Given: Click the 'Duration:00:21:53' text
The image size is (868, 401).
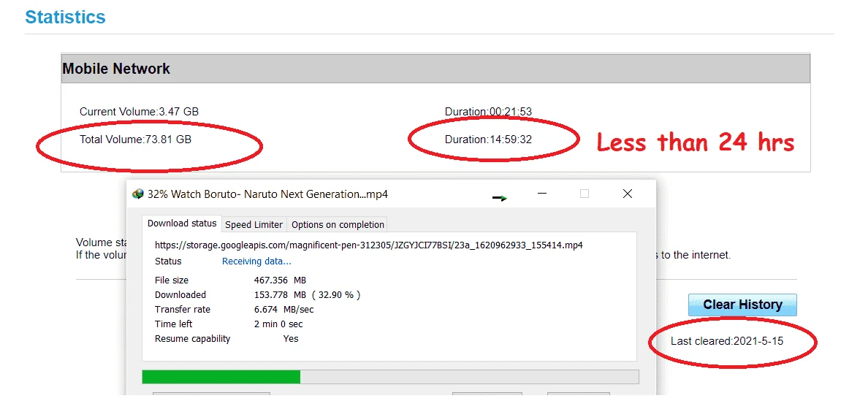Looking at the screenshot, I should 488,112.
